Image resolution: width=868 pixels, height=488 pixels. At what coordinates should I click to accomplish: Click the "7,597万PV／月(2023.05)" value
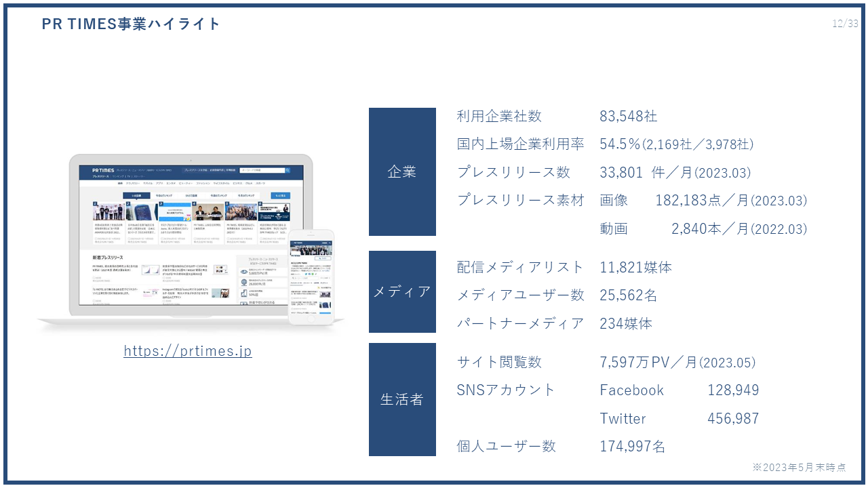coord(678,363)
